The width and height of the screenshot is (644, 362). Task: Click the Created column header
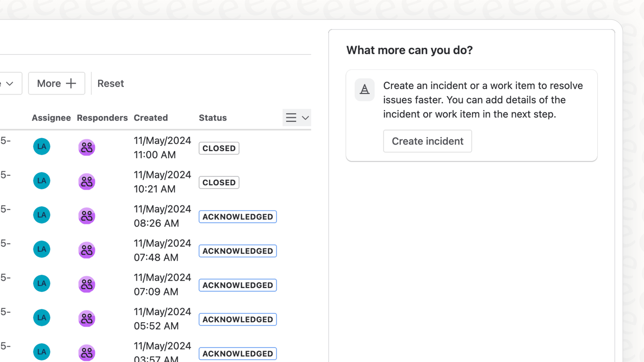pos(151,118)
